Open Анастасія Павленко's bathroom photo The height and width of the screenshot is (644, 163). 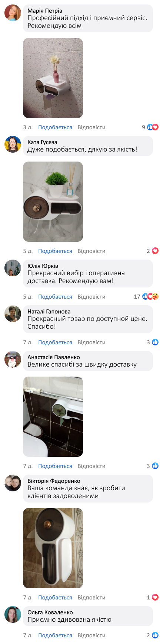(x=53, y=417)
